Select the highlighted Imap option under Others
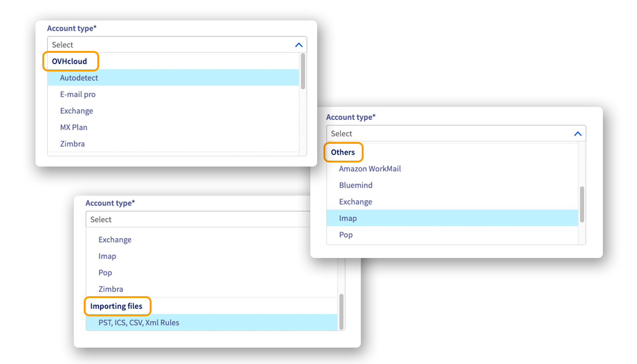Screen dimensions: 637x364 click(348, 218)
